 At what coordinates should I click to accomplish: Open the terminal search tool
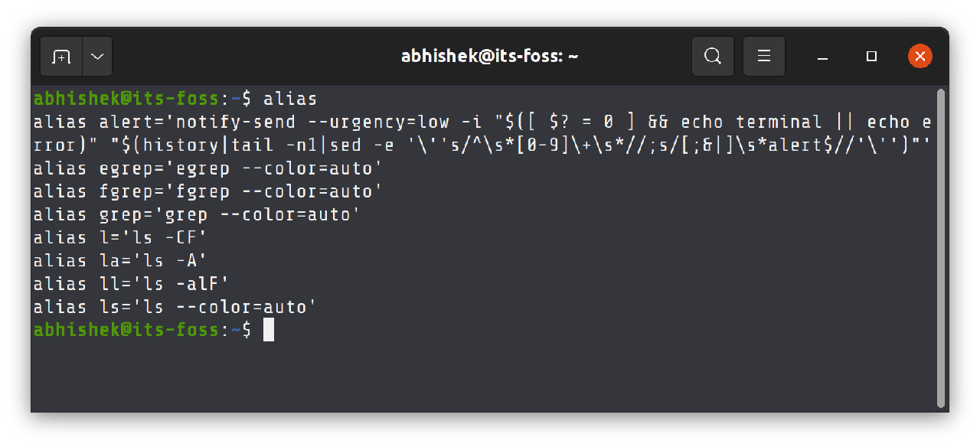(713, 57)
